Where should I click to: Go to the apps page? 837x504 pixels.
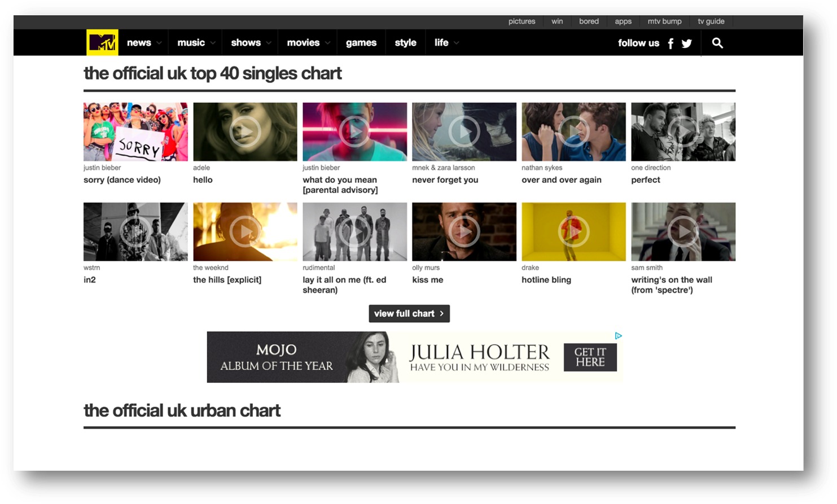point(623,21)
